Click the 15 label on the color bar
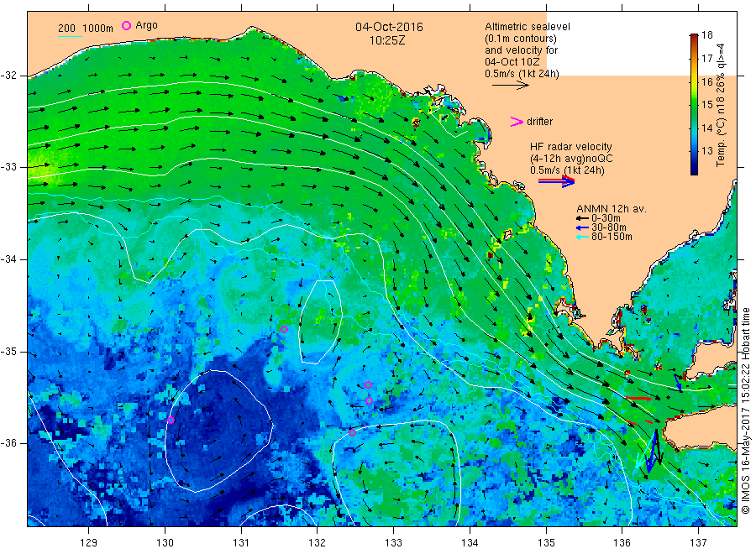The height and width of the screenshot is (554, 756). tap(706, 105)
